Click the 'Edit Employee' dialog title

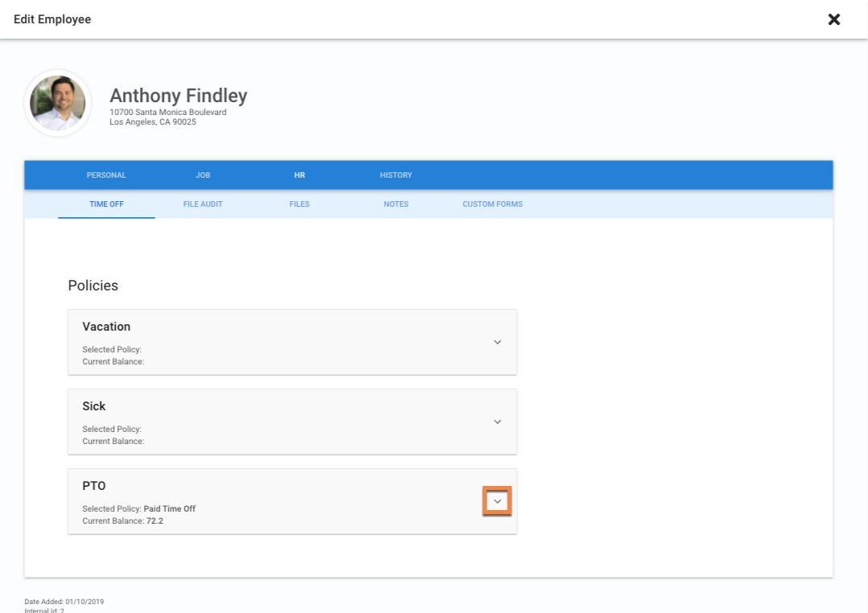pyautogui.click(x=52, y=19)
